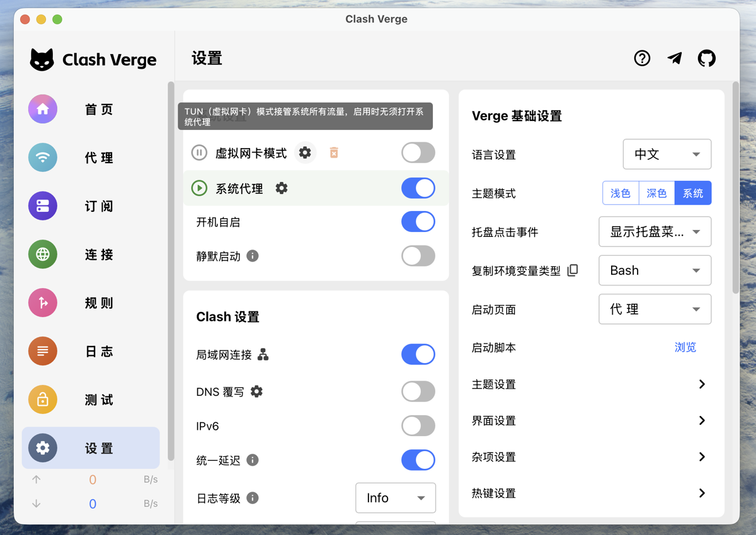Image resolution: width=756 pixels, height=535 pixels.
Task: Open the DNS 覆写 gear settings
Action: [x=256, y=391]
